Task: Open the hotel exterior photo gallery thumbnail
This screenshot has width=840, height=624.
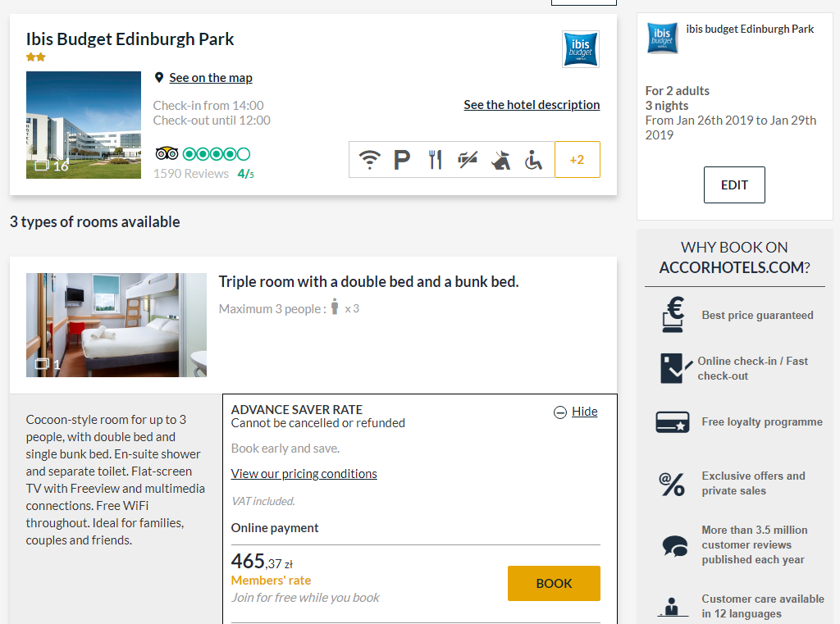Action: 84,125
